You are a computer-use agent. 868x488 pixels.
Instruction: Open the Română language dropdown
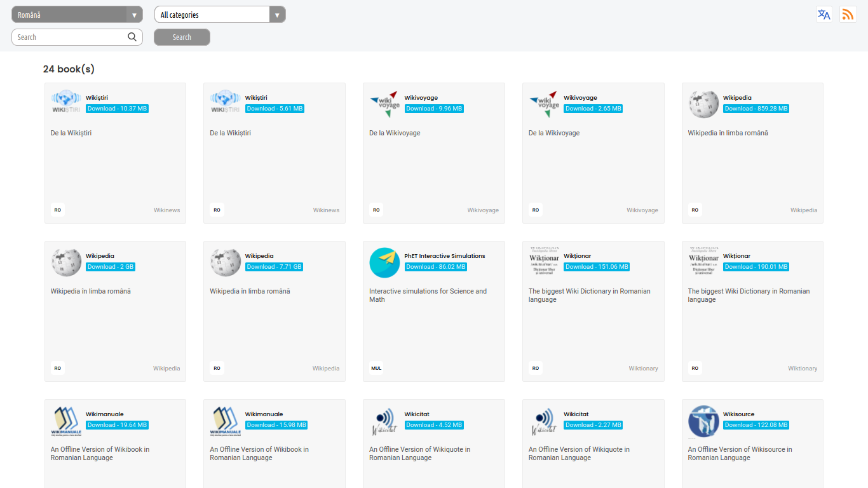coord(77,15)
